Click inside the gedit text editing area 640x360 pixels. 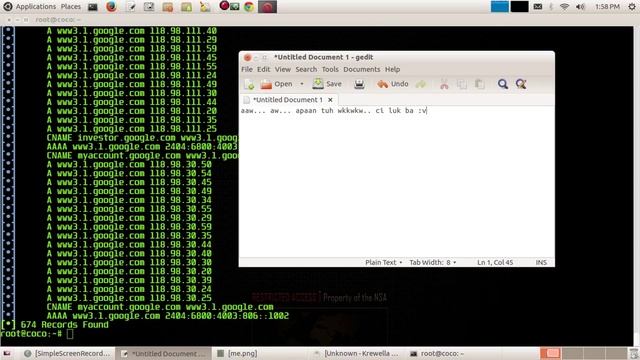[x=396, y=182]
